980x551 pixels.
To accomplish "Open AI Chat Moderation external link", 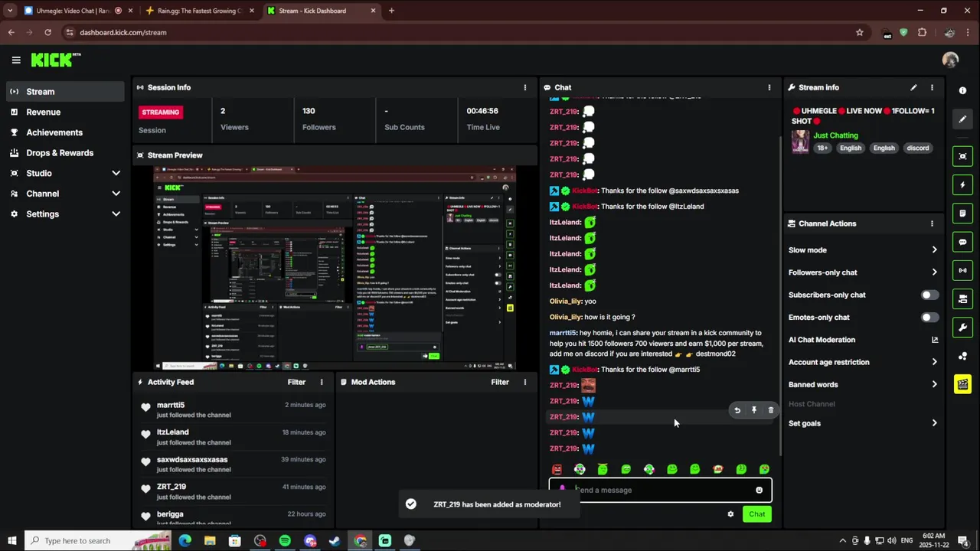I will 934,340.
